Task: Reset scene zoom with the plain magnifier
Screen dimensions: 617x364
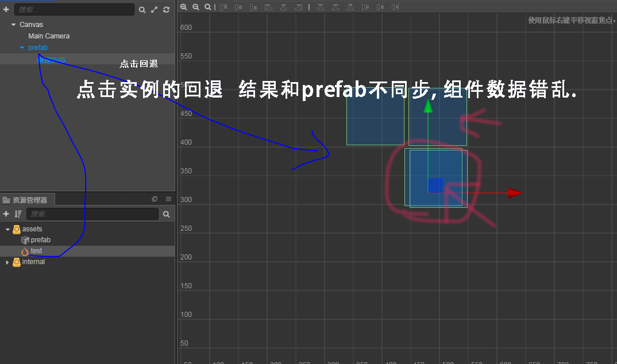Action: (208, 7)
